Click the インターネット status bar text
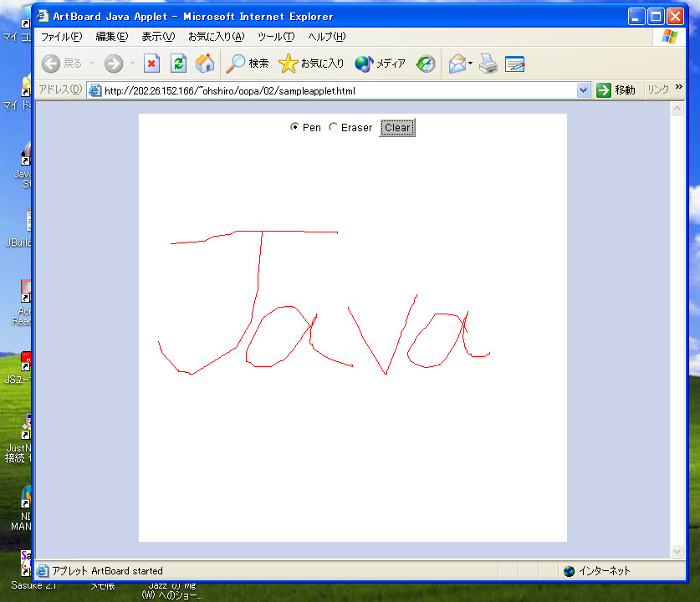 [605, 571]
